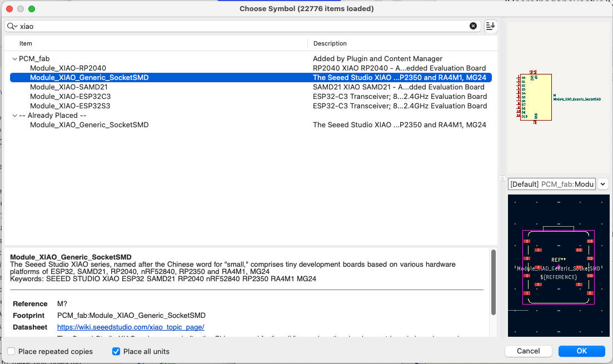613x364 pixels.
Task: Collapse the PCM_fab library
Action: [14, 58]
